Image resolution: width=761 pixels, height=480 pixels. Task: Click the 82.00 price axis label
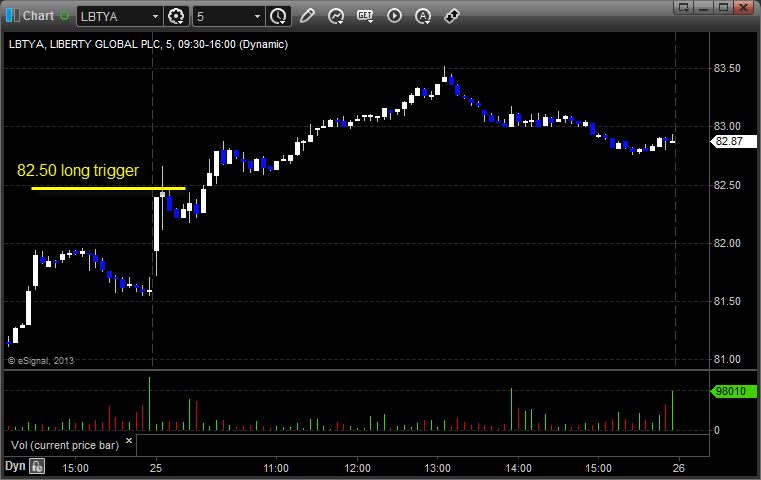click(x=727, y=244)
